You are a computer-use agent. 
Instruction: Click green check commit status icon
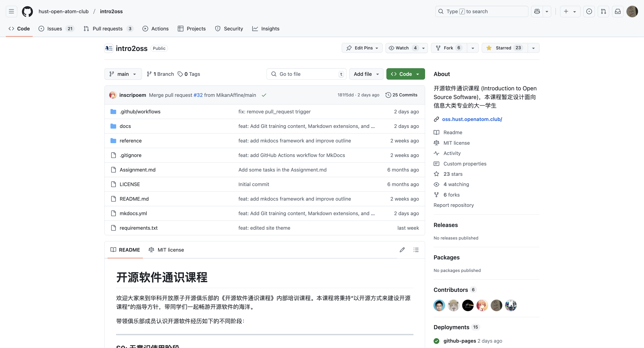(264, 95)
